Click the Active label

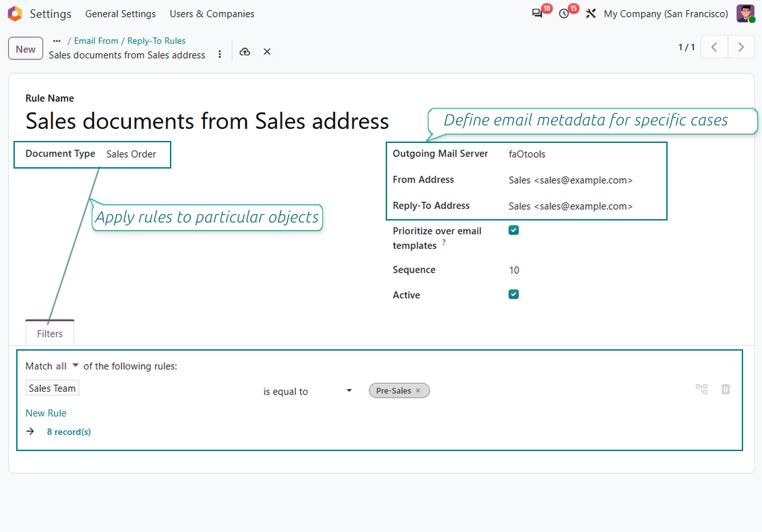(406, 295)
